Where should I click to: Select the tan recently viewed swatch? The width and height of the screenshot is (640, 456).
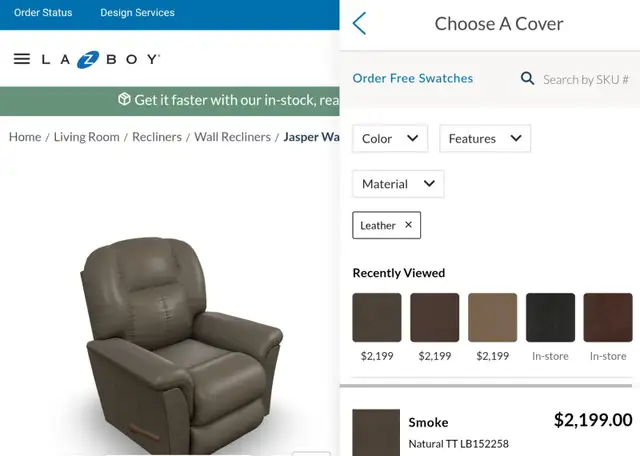[493, 317]
